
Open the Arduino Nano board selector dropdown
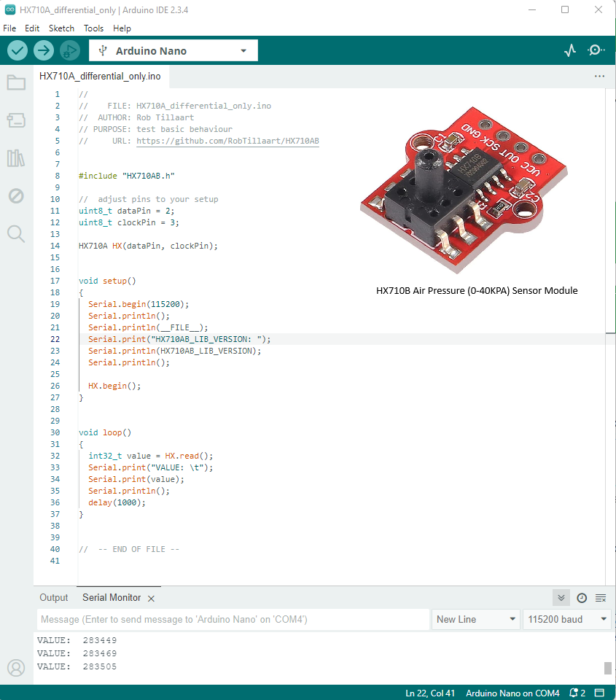coord(174,50)
